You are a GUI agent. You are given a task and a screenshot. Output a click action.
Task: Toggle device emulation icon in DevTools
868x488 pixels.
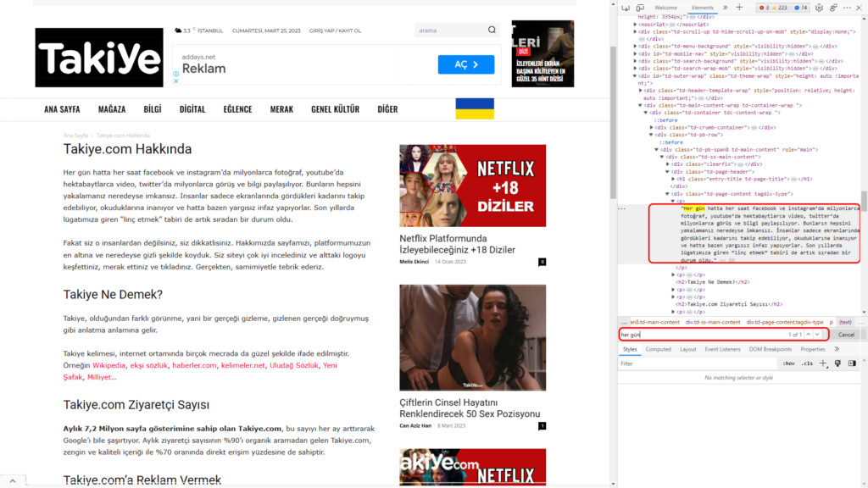pyautogui.click(x=640, y=8)
